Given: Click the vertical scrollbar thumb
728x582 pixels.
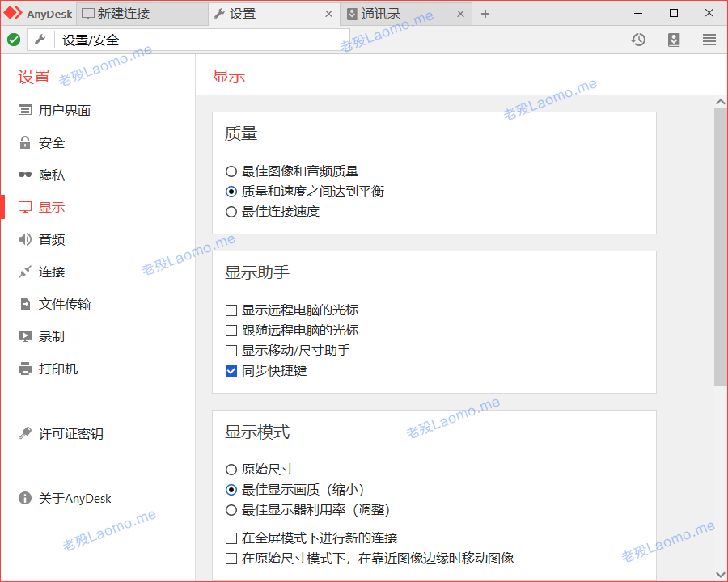Looking at the screenshot, I should click(x=721, y=247).
